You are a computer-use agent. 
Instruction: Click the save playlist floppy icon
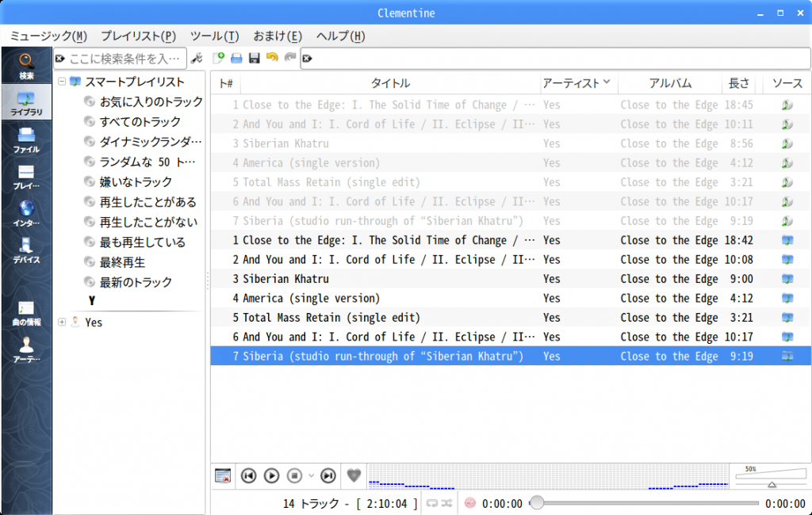255,59
